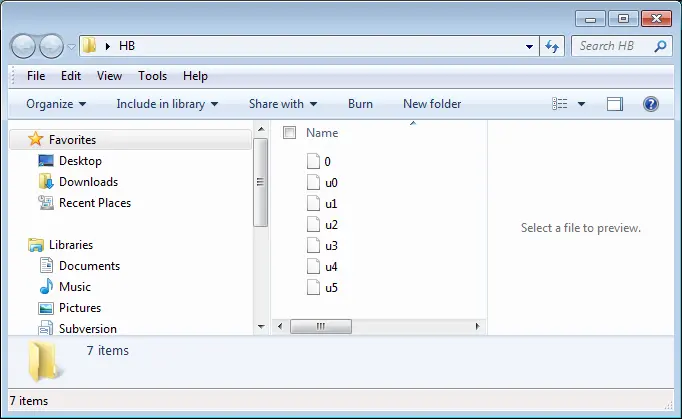Click the change view icon
The image size is (682, 419).
tap(560, 104)
